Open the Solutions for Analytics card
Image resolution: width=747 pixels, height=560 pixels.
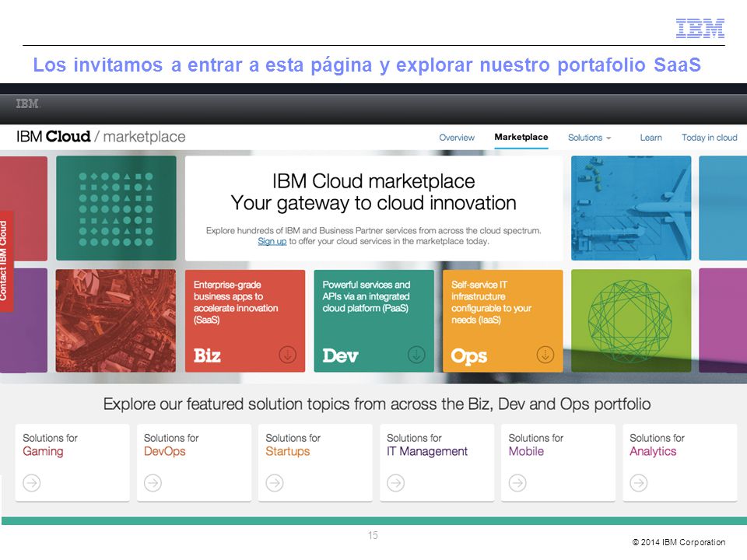680,462
